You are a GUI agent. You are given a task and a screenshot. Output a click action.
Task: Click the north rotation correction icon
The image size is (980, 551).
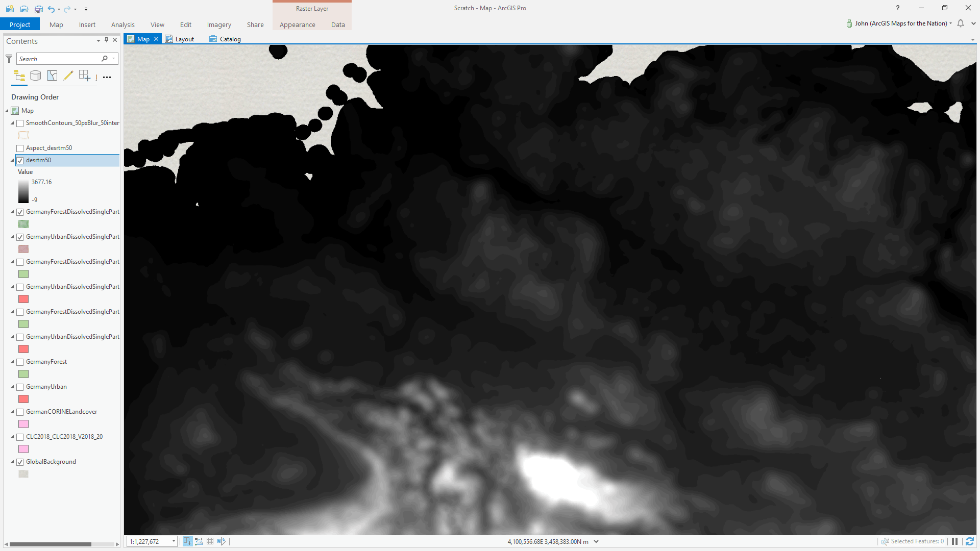coord(221,541)
